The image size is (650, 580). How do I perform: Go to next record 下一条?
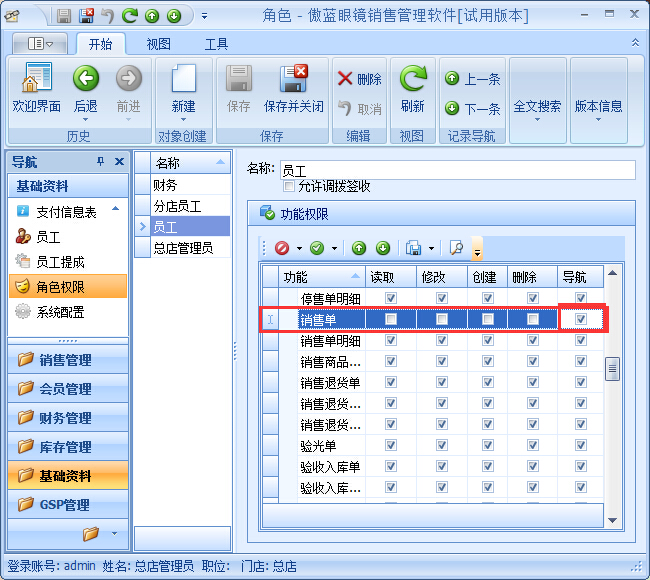coord(473,109)
